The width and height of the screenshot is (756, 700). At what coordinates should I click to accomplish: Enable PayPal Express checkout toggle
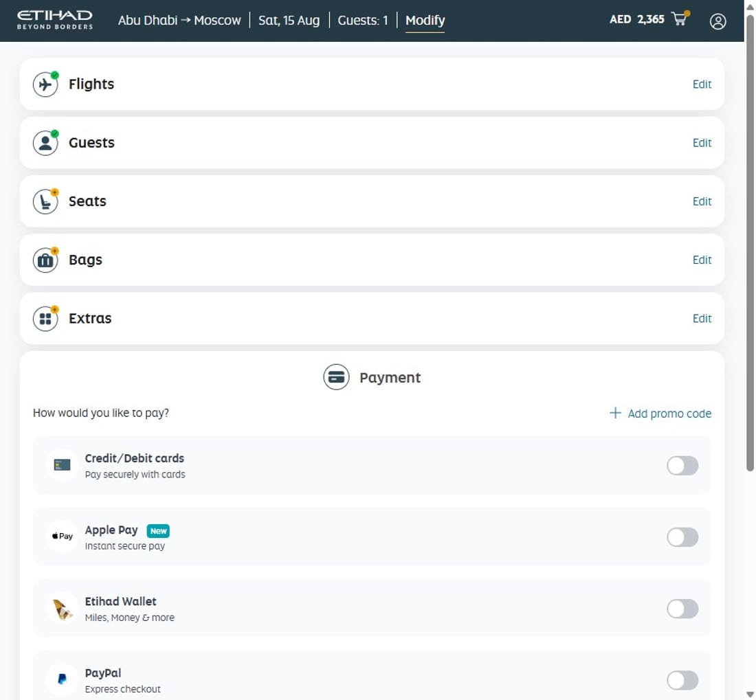click(x=682, y=680)
